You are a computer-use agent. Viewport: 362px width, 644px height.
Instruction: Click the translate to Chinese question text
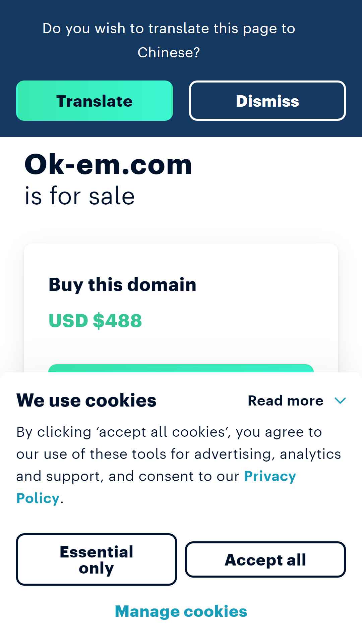click(169, 40)
